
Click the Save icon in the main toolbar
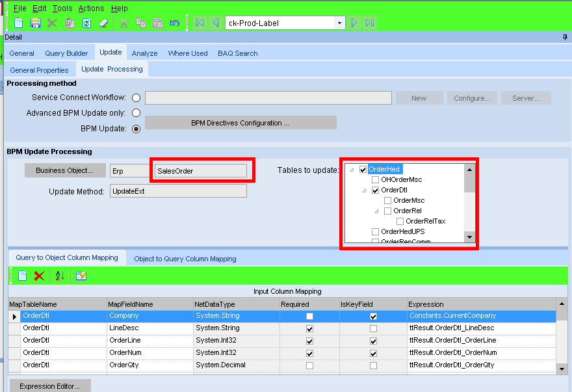(x=36, y=23)
